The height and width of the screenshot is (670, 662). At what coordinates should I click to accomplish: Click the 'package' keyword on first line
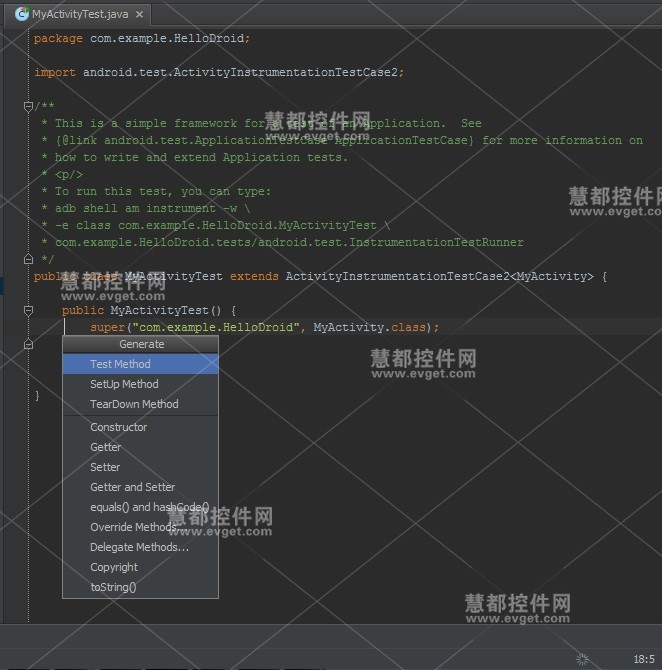(58, 38)
